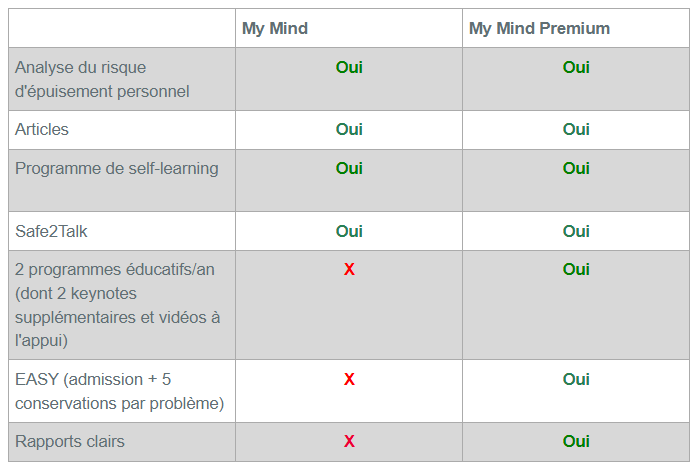This screenshot has height=471, width=699.
Task: Click My Mind's Oui for Safe2Talk
Action: click(x=349, y=231)
